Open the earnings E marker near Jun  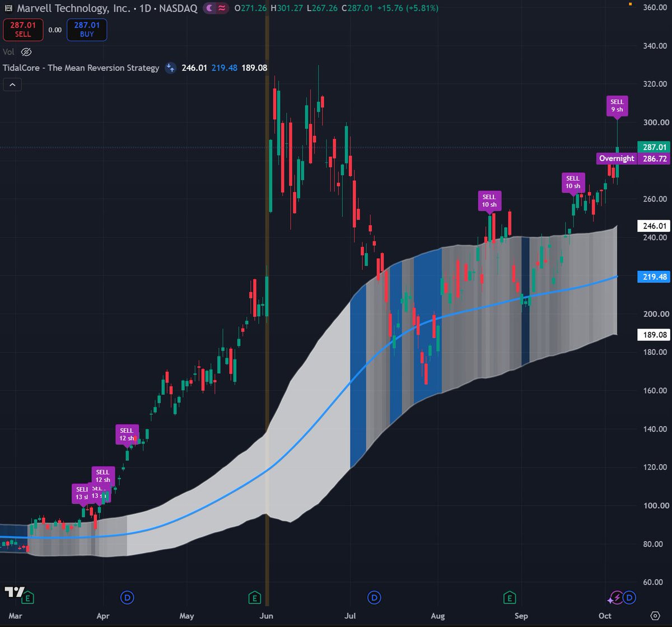tap(255, 597)
